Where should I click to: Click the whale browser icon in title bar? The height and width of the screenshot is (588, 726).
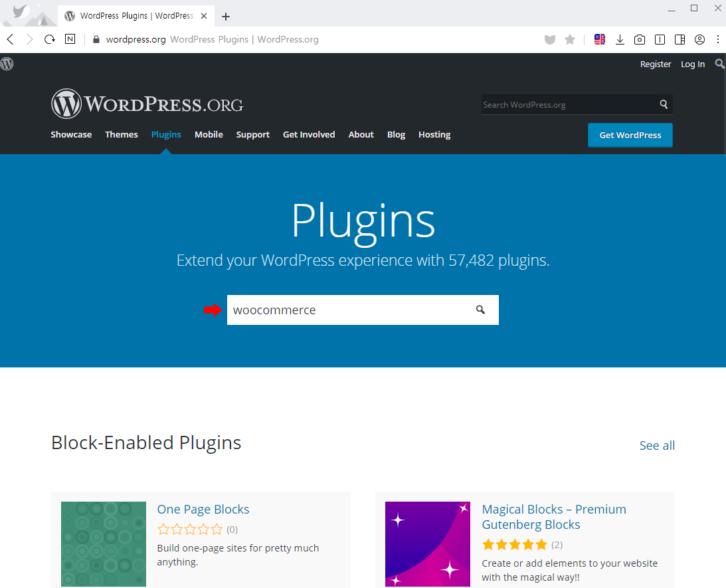[21, 11]
